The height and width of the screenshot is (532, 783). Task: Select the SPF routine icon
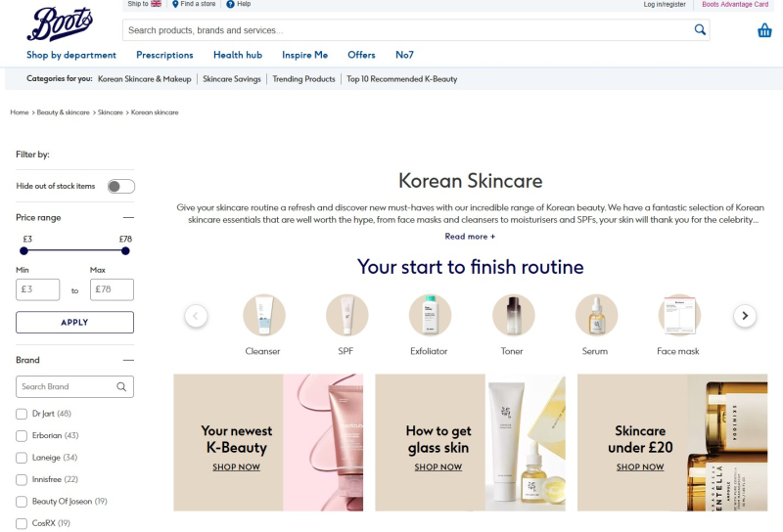346,315
